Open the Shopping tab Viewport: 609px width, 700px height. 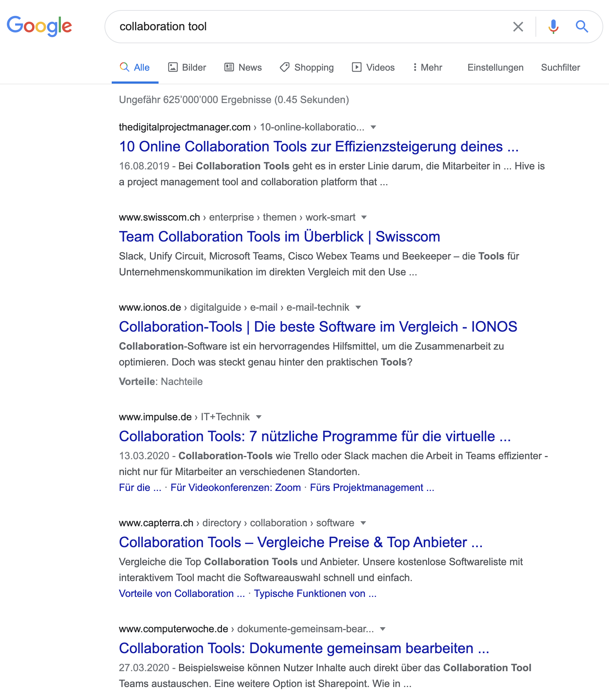point(307,67)
